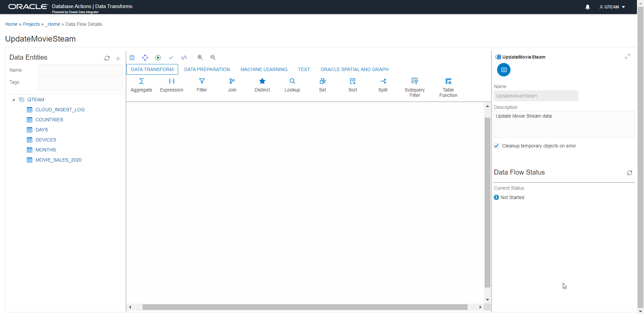Select the MONTHS table
The height and width of the screenshot is (314, 644).
click(x=46, y=150)
